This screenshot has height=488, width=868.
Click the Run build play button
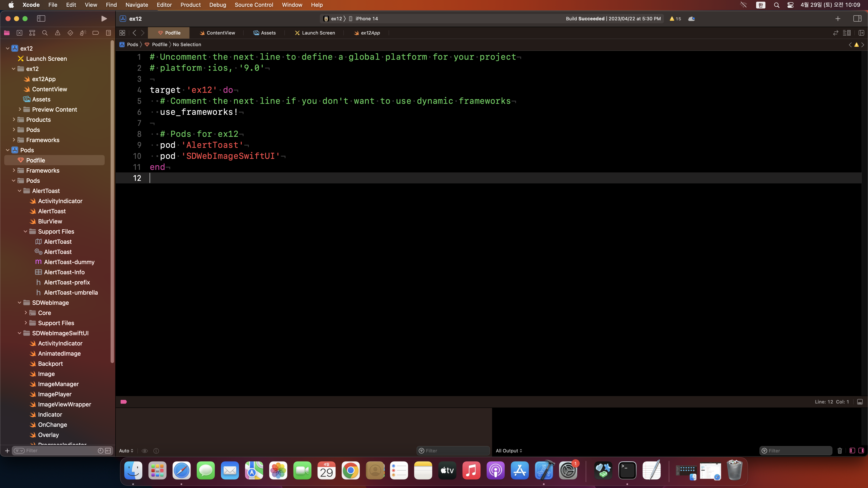pyautogui.click(x=104, y=18)
